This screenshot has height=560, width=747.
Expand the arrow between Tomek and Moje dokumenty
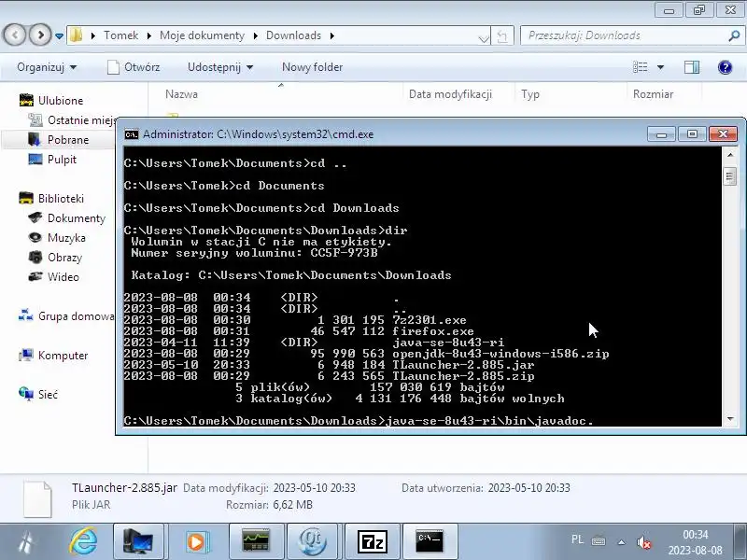pyautogui.click(x=149, y=35)
